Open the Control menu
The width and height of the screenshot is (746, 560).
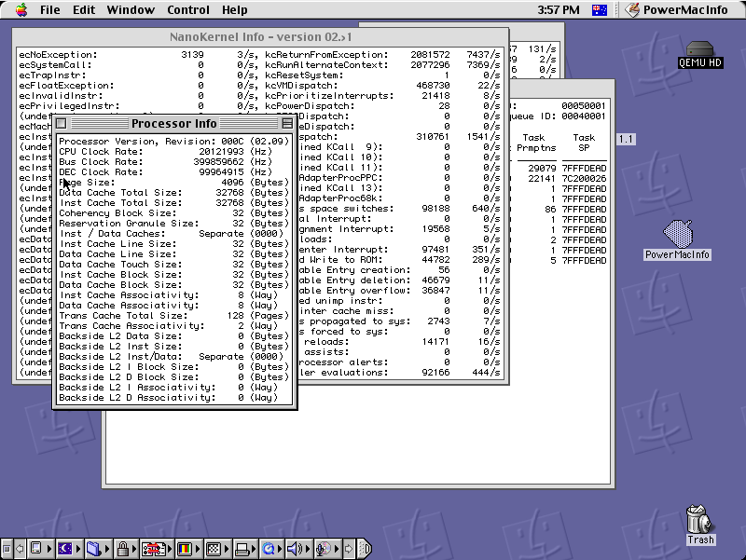click(x=188, y=9)
